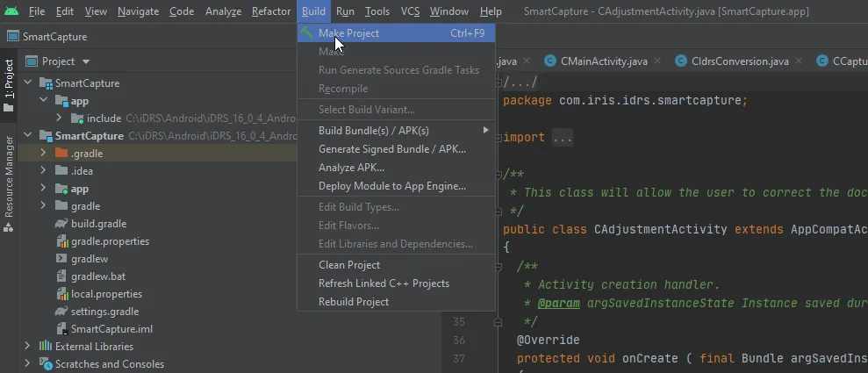The height and width of the screenshot is (373, 868).
Task: Select settings.gradle file
Action: (104, 312)
